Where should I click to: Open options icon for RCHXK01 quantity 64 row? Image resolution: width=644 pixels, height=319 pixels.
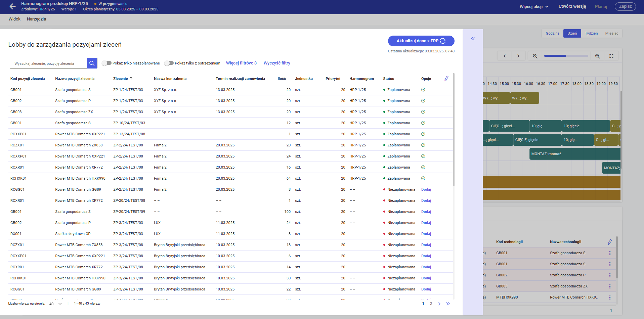tap(423, 178)
